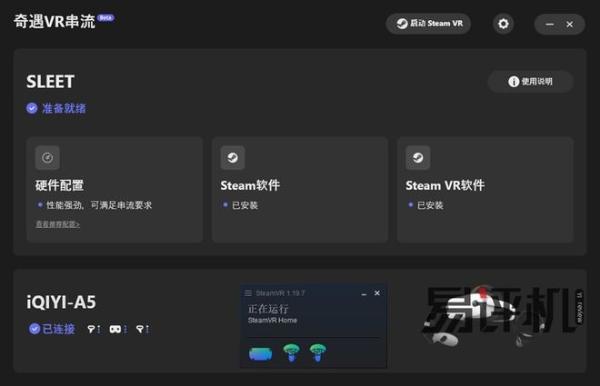Click the Steam软件 card icon
Screen dimensions: 600x386
pos(233,158)
